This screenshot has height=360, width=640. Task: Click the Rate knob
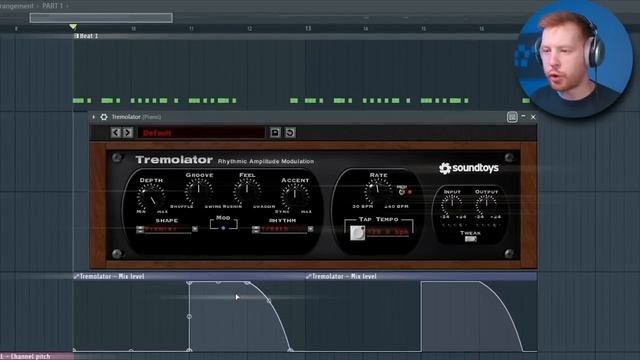[x=378, y=192]
